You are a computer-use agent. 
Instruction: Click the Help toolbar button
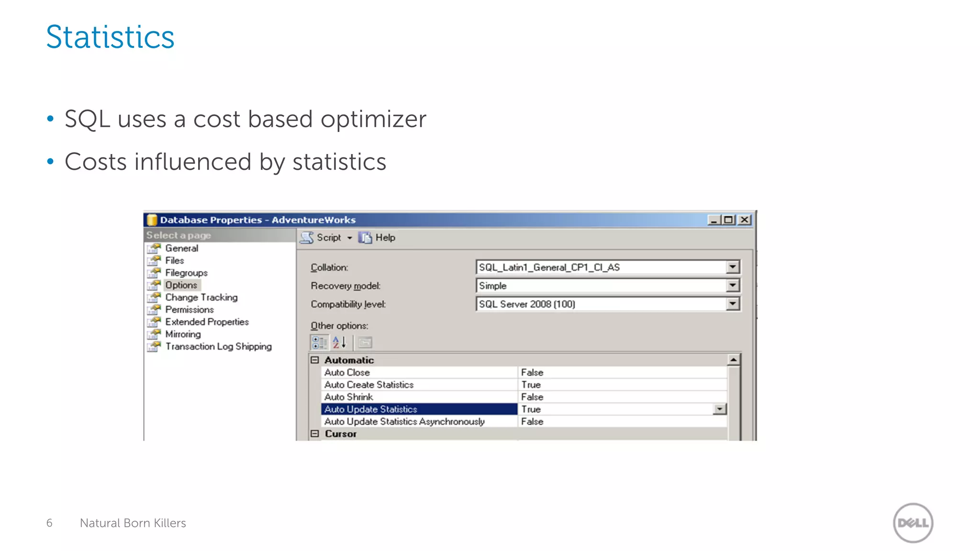click(377, 238)
